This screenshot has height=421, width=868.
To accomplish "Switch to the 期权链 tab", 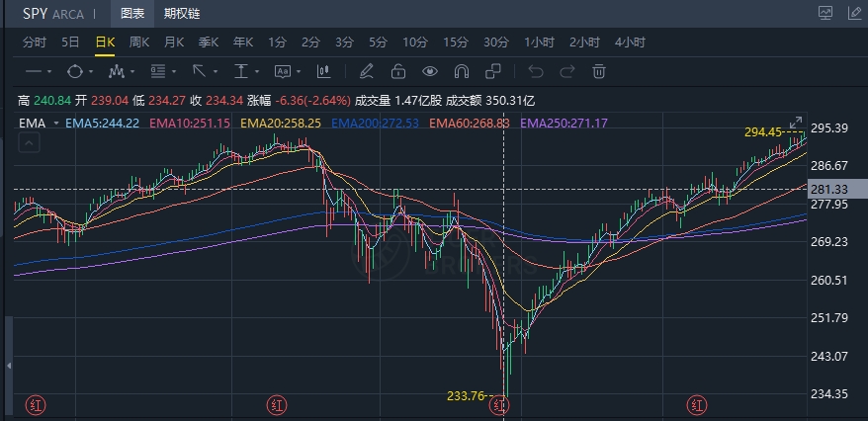I will coord(182,14).
